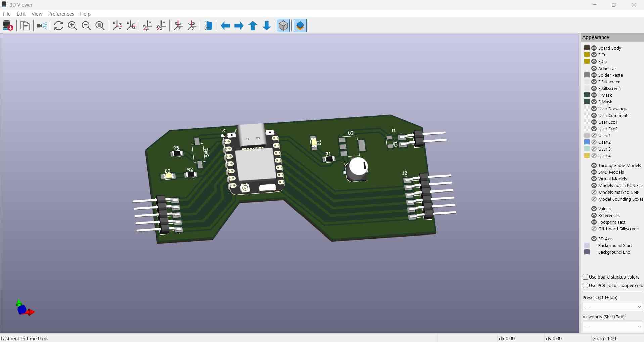Hide the B.Mask layer
Image resolution: width=644 pixels, height=342 pixels.
[594, 102]
